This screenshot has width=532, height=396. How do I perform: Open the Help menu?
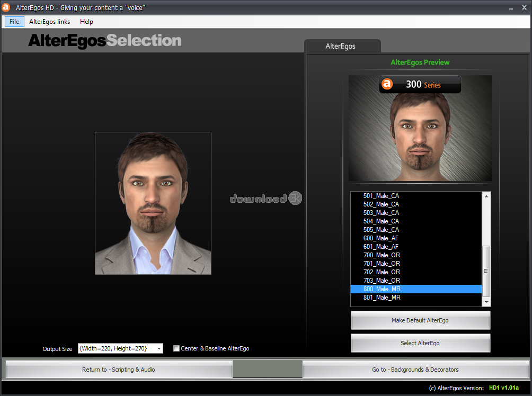[x=86, y=22]
